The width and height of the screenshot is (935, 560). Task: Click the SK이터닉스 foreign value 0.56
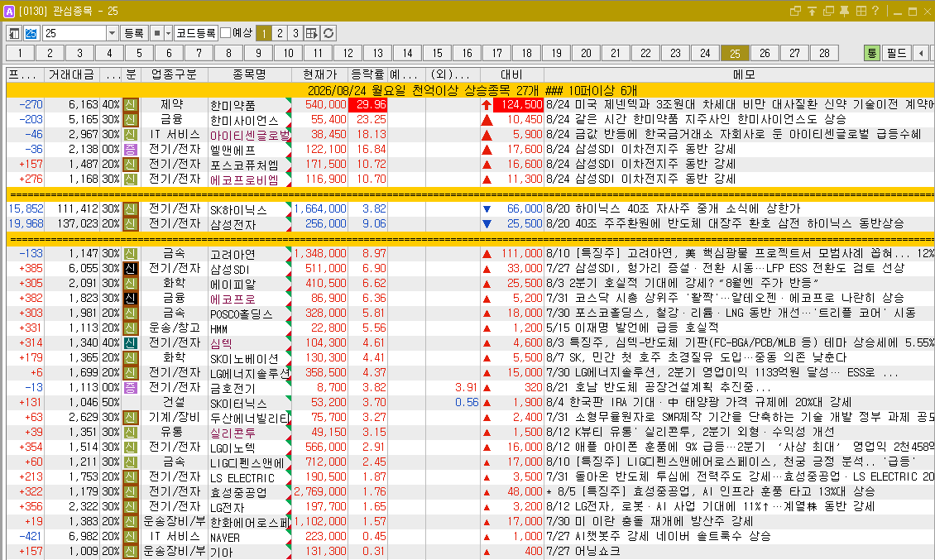coord(467,403)
